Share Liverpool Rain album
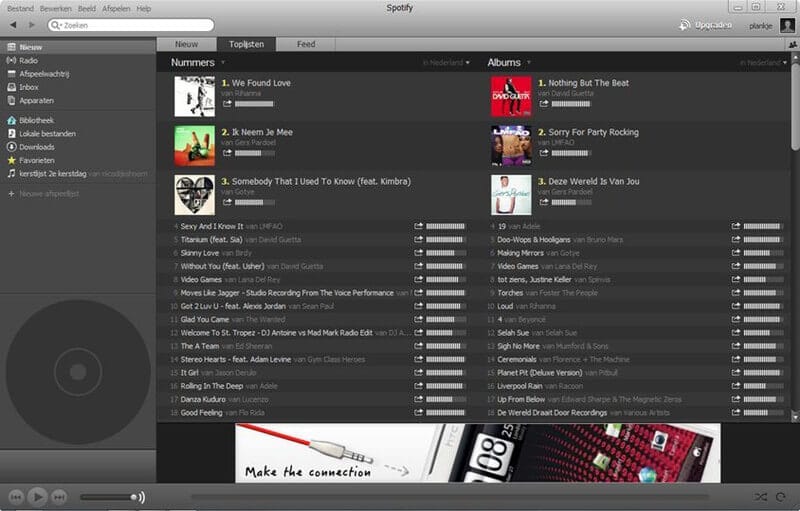 [x=736, y=386]
